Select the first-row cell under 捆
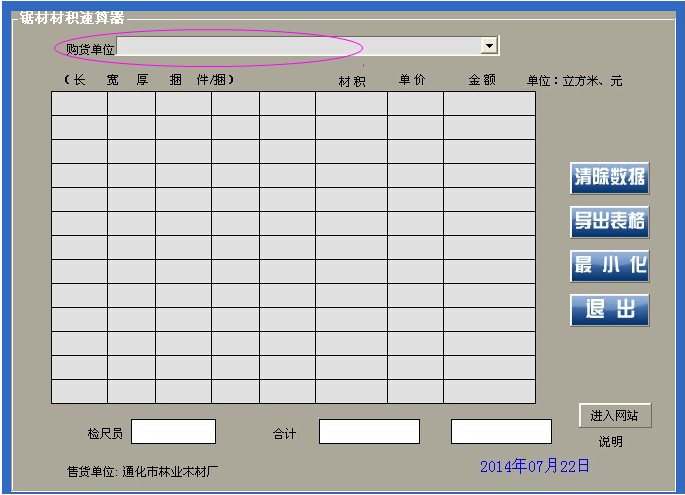Screen dimensions: 685x495 pos(235,104)
